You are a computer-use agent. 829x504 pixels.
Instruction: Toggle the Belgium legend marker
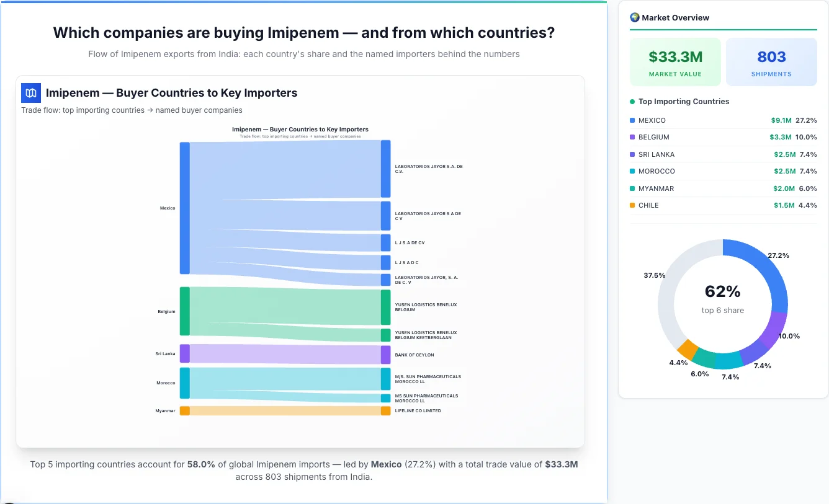point(632,137)
